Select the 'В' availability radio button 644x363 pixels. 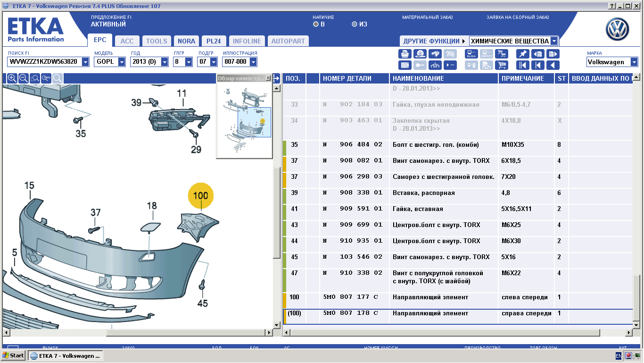tap(316, 24)
